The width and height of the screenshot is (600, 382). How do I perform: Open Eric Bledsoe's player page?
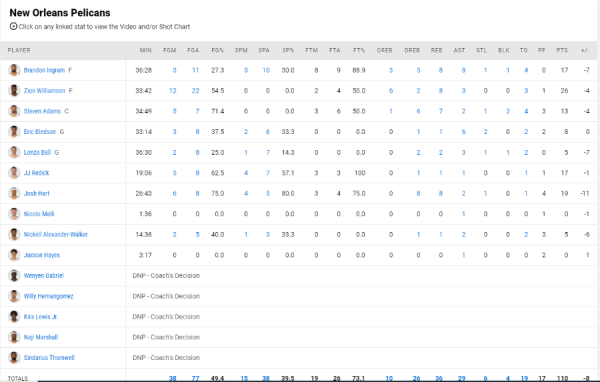[x=40, y=132]
